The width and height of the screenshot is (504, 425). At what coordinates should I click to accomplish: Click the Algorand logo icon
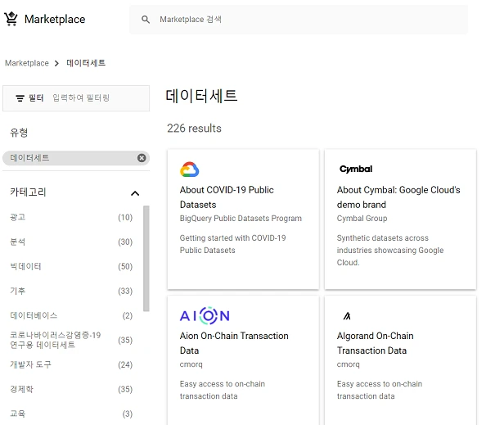pyautogui.click(x=347, y=315)
